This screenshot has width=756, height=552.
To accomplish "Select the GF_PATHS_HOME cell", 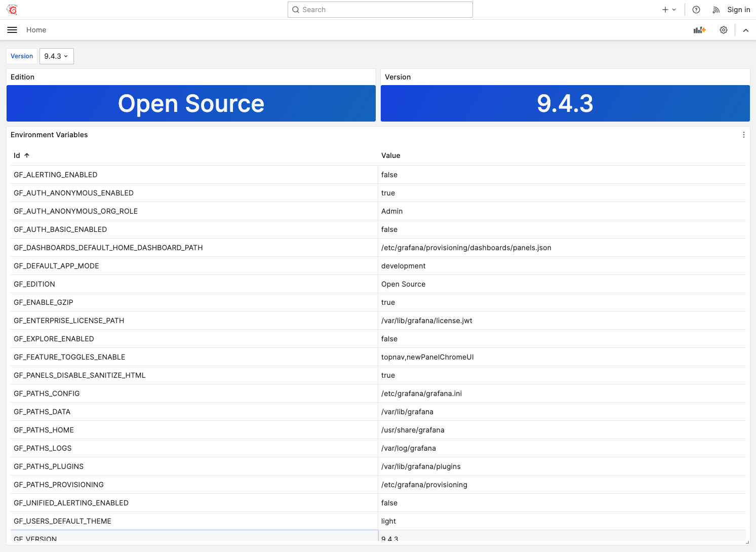I will pyautogui.click(x=194, y=430).
